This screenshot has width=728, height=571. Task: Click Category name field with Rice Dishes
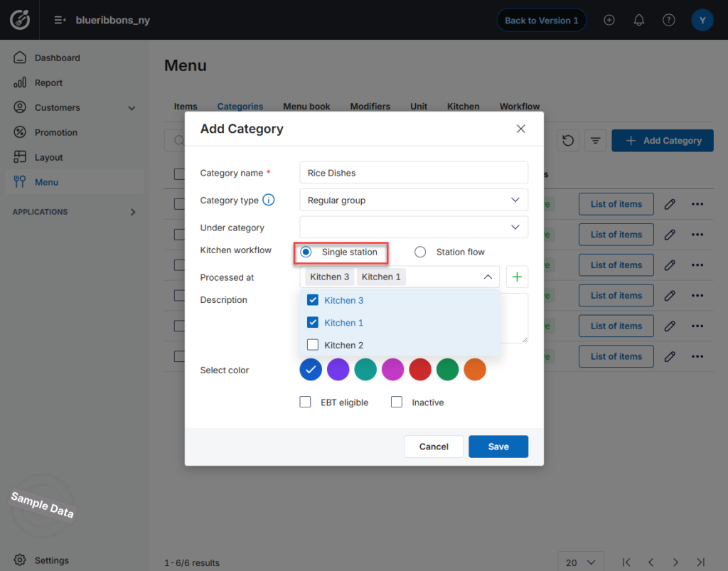pyautogui.click(x=414, y=173)
